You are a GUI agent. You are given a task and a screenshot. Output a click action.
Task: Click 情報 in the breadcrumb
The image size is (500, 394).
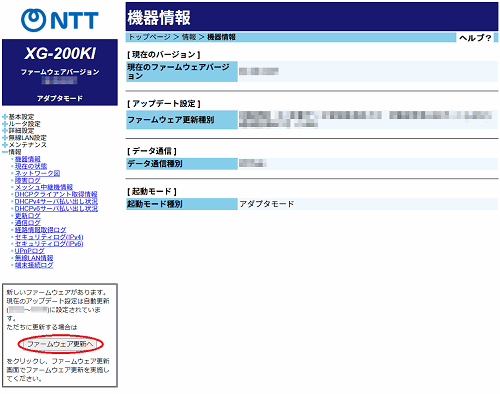189,37
